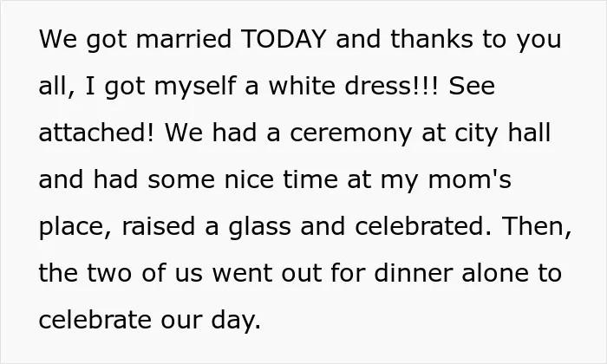Click the words 'our day.'
The height and width of the screenshot is (364, 607).
(x=211, y=321)
